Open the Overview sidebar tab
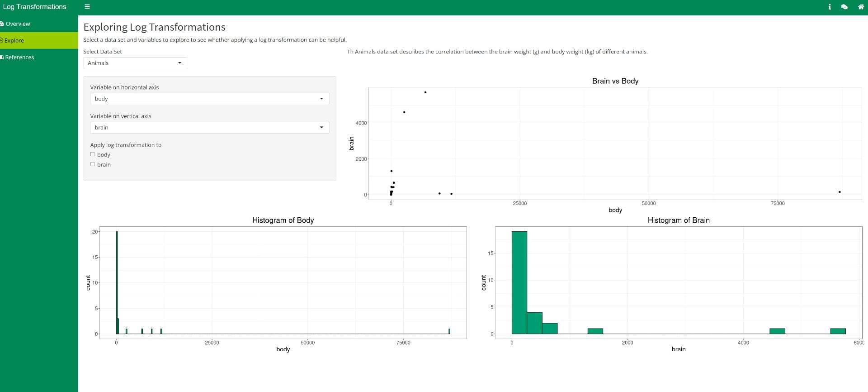Image resolution: width=868 pixels, height=392 pixels. (x=39, y=24)
